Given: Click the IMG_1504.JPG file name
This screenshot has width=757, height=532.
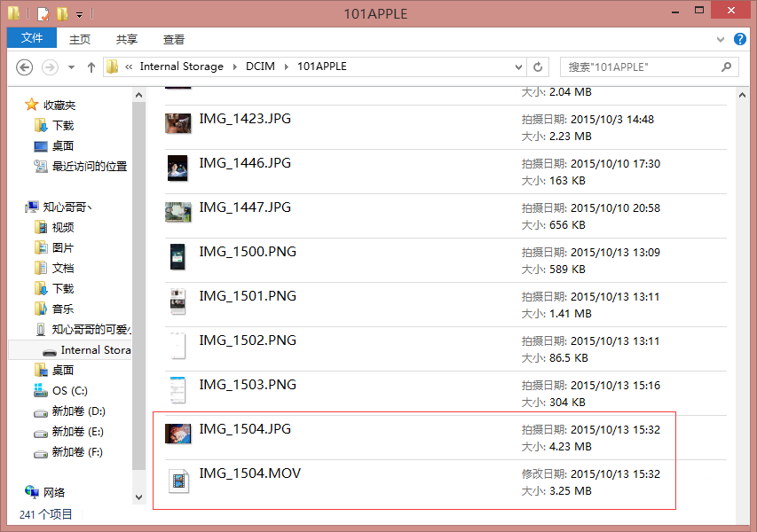Looking at the screenshot, I should point(245,429).
